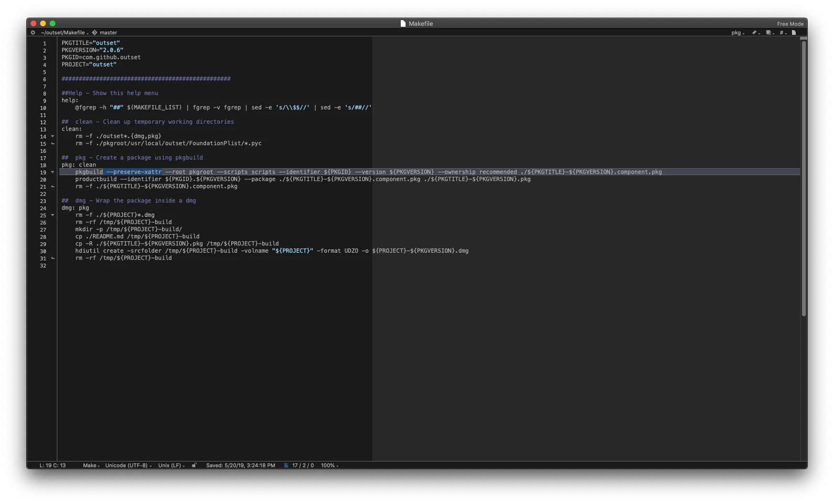The image size is (834, 504).
Task: Click the ##Help - Show this help menu comment
Action: pos(109,93)
